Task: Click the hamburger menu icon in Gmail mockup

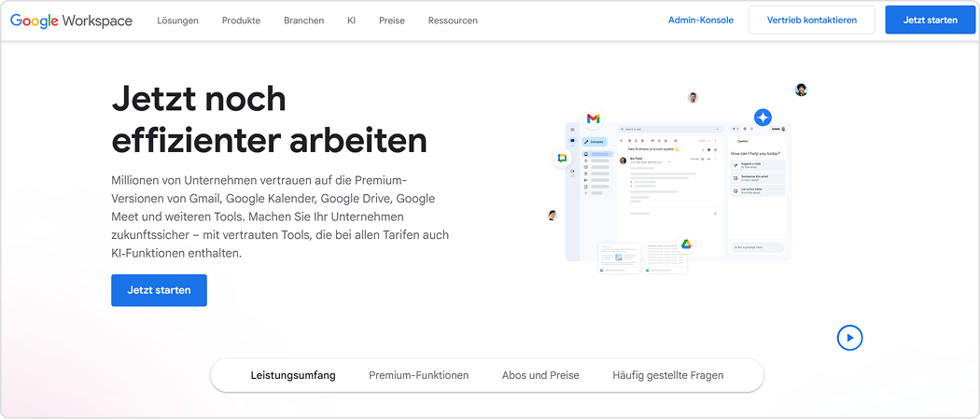Action: pos(572,130)
